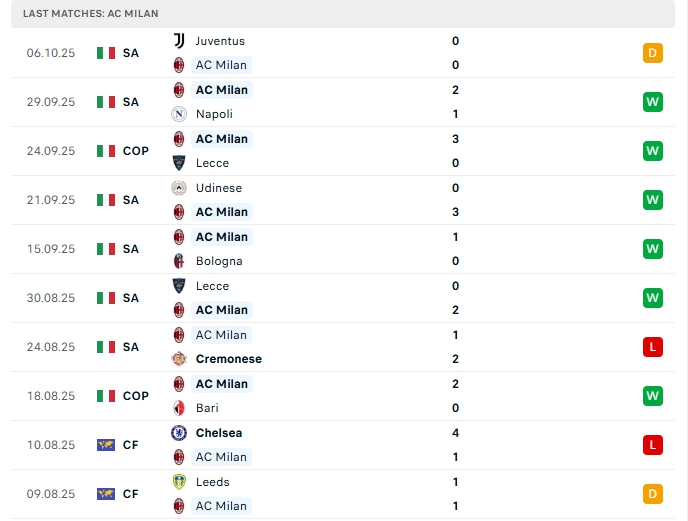
Task: Click the Juventus club crest icon
Action: click(179, 41)
